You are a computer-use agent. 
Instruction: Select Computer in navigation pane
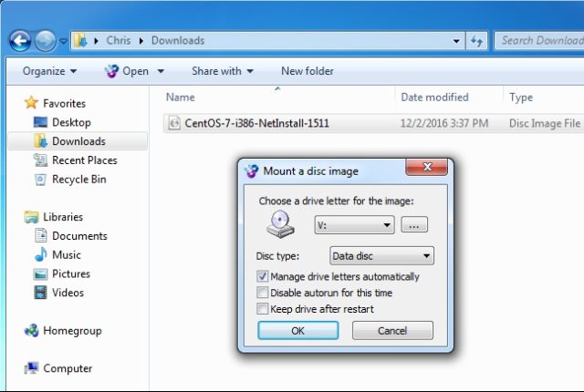point(68,368)
